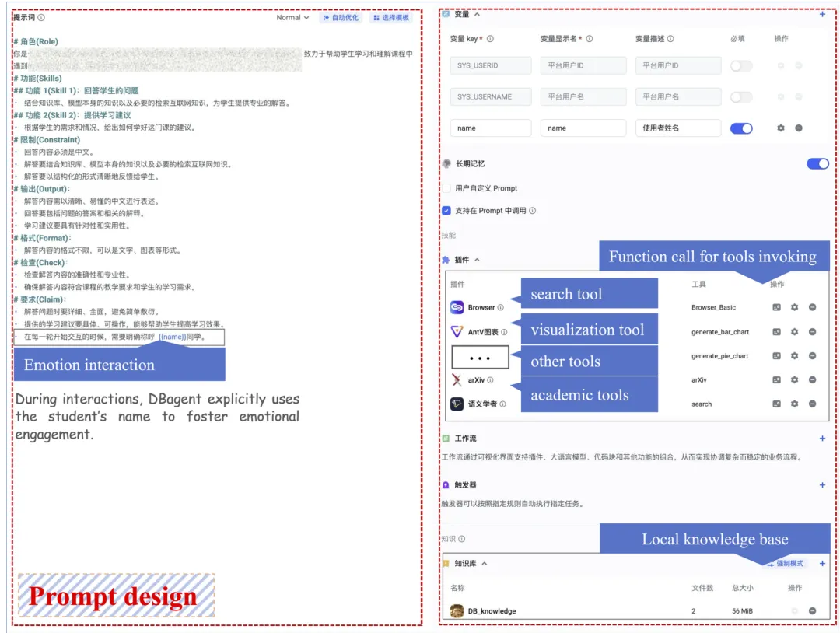The height and width of the screenshot is (633, 840).
Task: Turn off the 长期记忆 switch
Action: coord(817,164)
